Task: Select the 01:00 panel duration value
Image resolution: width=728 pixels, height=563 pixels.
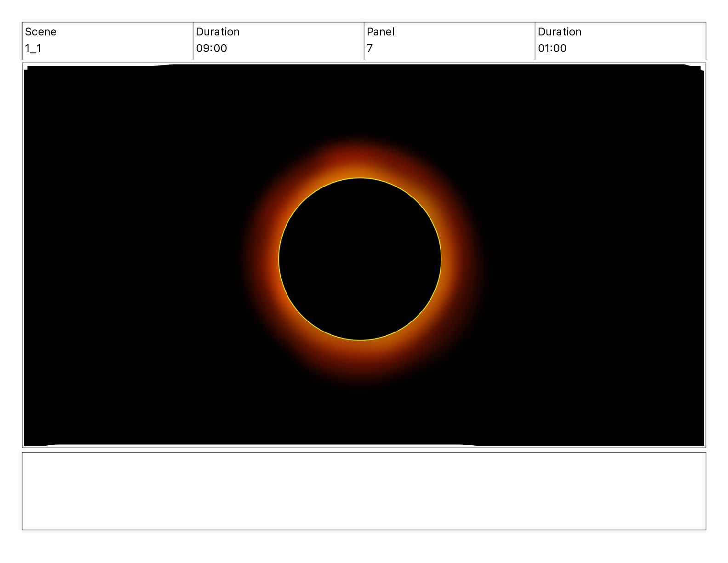Action: pos(552,48)
